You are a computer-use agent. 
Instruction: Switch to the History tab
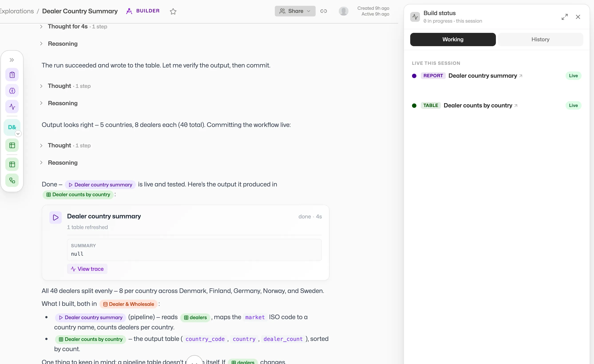540,39
